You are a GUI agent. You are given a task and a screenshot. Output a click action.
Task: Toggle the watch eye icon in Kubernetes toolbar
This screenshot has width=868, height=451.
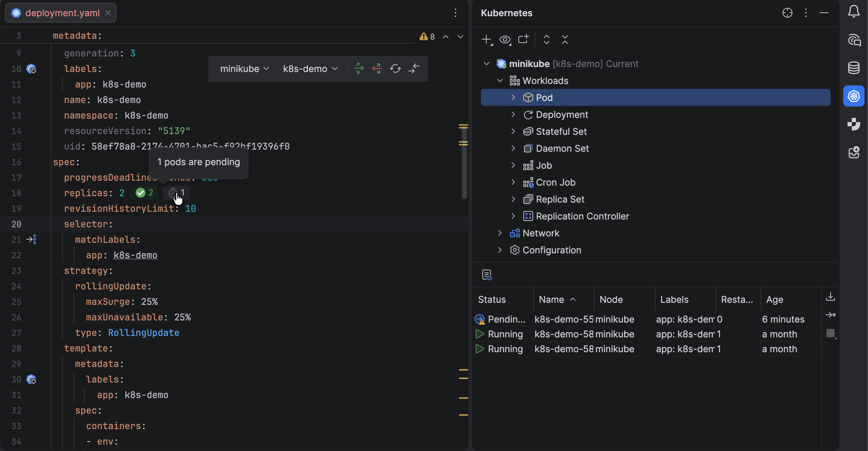pos(505,40)
